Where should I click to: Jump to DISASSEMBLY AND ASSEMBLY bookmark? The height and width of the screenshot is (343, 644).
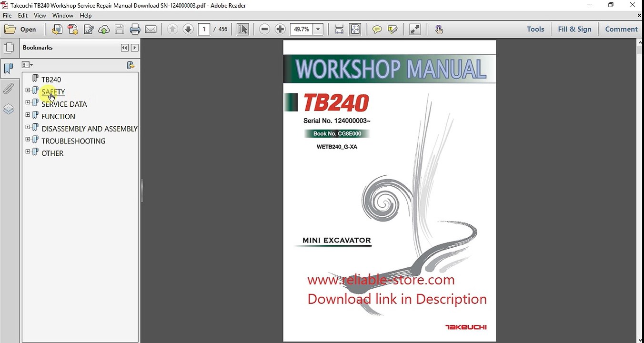(x=90, y=129)
